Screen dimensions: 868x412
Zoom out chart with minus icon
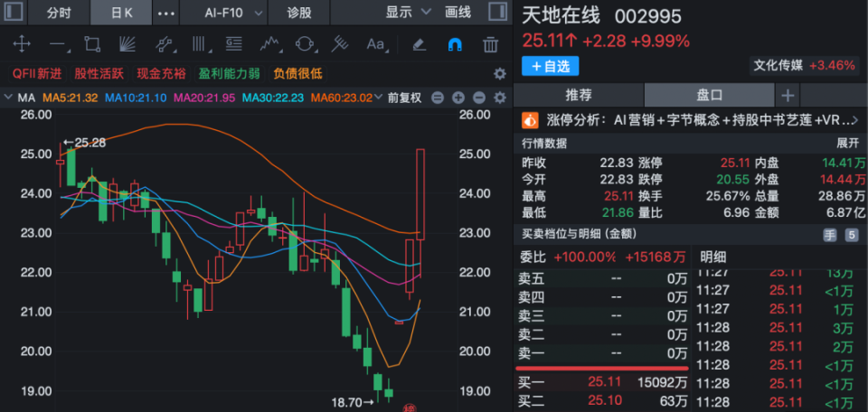[x=479, y=98]
